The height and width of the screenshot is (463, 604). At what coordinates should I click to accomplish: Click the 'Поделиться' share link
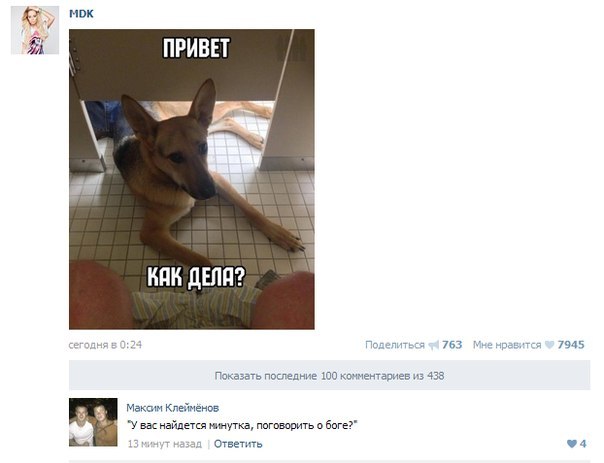(x=395, y=345)
